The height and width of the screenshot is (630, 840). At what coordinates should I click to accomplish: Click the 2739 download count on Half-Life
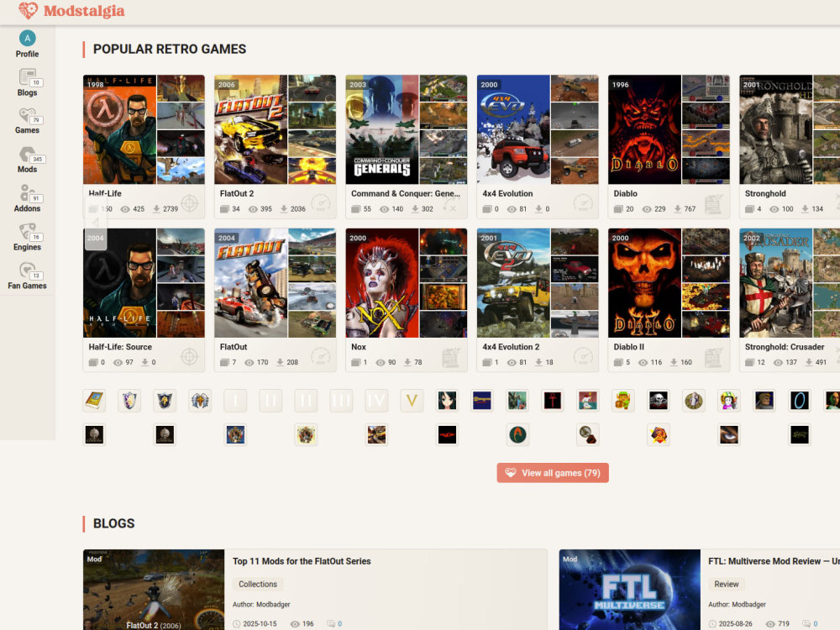pos(165,209)
